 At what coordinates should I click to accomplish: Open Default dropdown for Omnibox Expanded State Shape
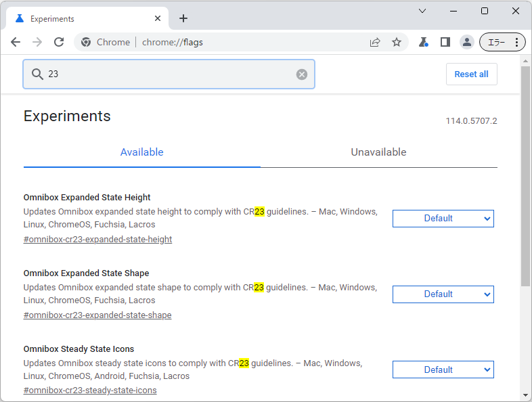point(443,294)
